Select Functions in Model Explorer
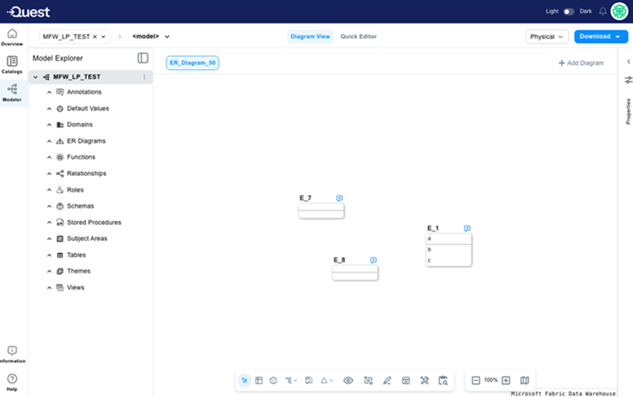This screenshot has width=633, height=397. [81, 157]
